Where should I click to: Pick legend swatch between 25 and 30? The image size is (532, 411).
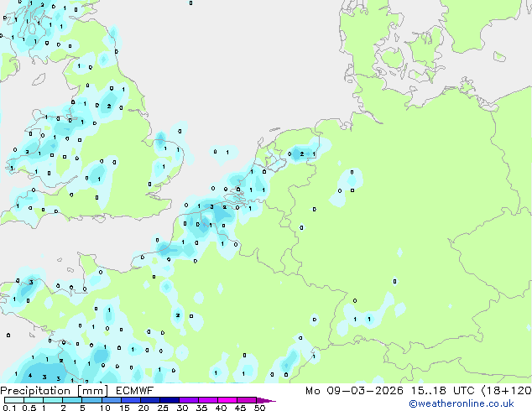[x=170, y=400]
